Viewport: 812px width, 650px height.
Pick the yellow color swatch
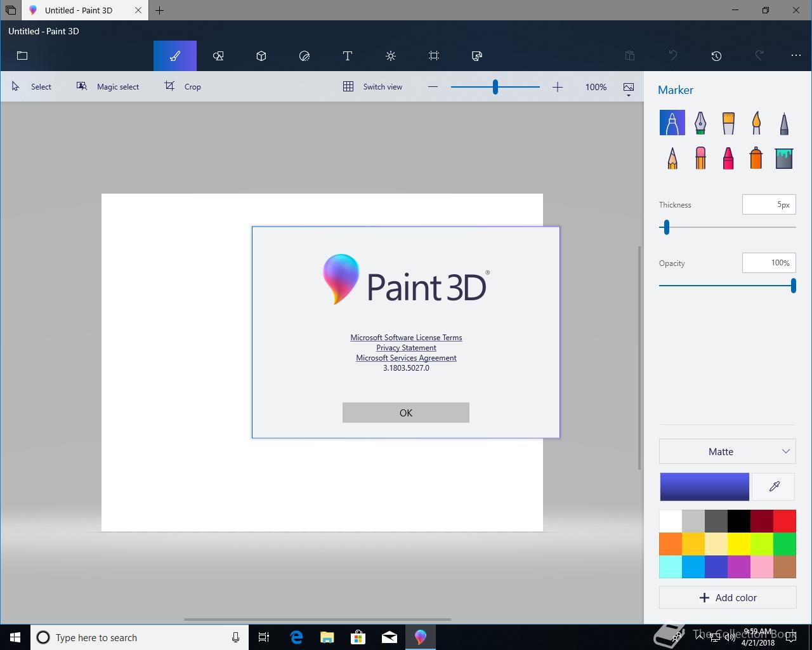point(739,544)
